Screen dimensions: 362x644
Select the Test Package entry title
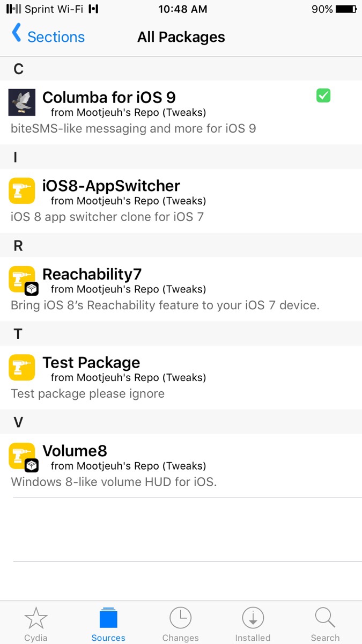pos(91,362)
